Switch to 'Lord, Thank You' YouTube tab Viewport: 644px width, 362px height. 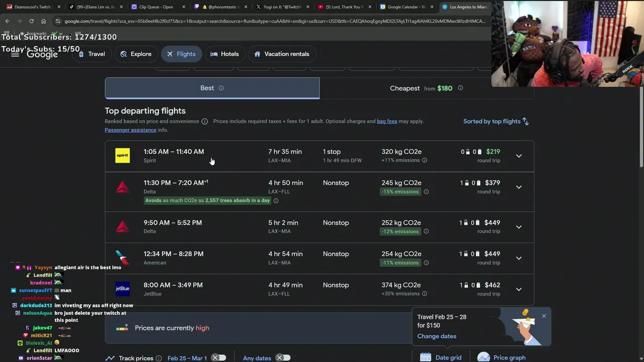point(344,7)
